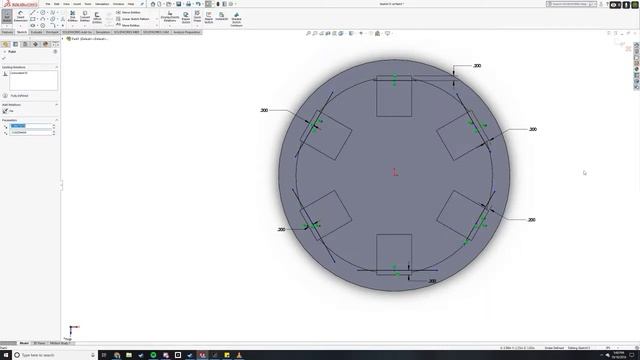Click the Quick Snaps tool
Viewport: 640px width, 360px height.
point(197,16)
